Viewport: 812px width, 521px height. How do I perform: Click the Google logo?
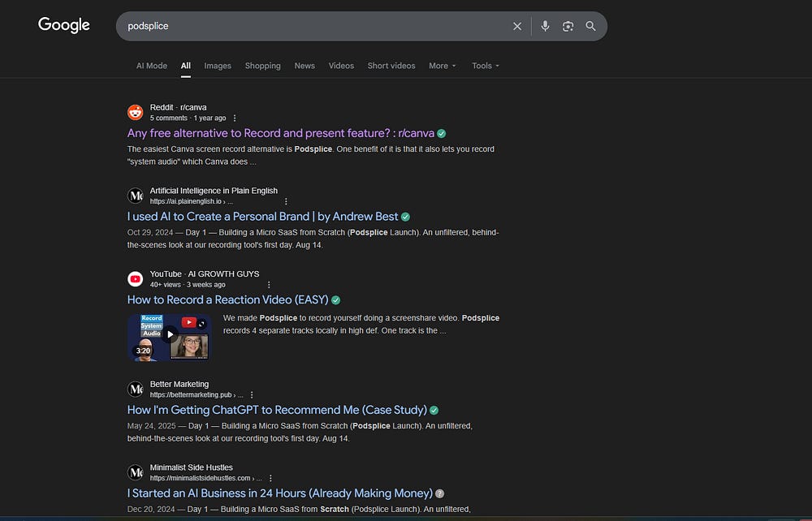[63, 25]
